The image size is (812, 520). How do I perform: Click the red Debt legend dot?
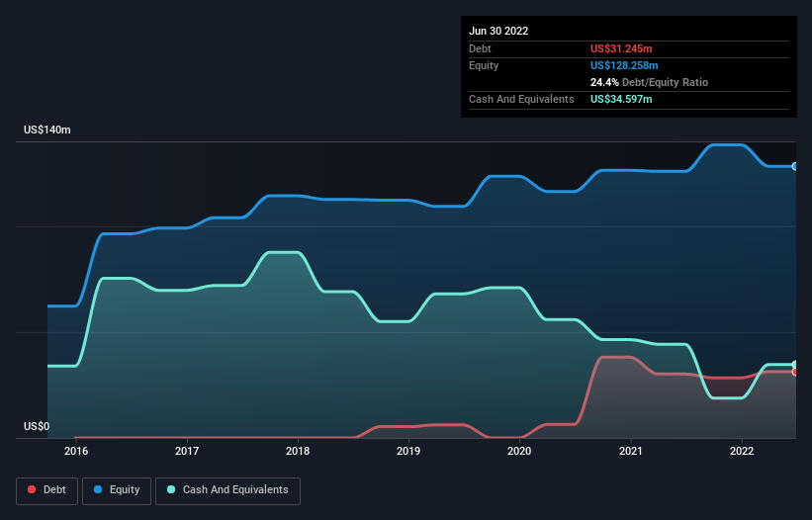[32, 489]
